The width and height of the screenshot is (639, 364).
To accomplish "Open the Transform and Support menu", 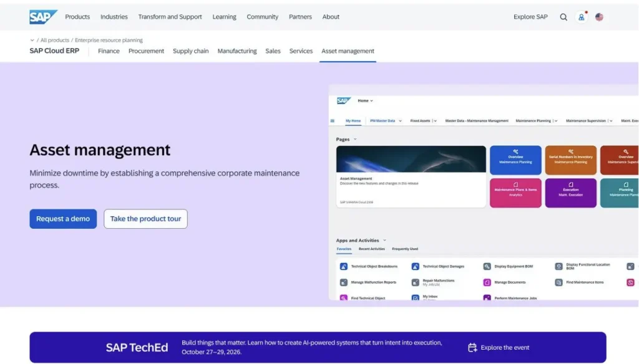I will pyautogui.click(x=170, y=17).
